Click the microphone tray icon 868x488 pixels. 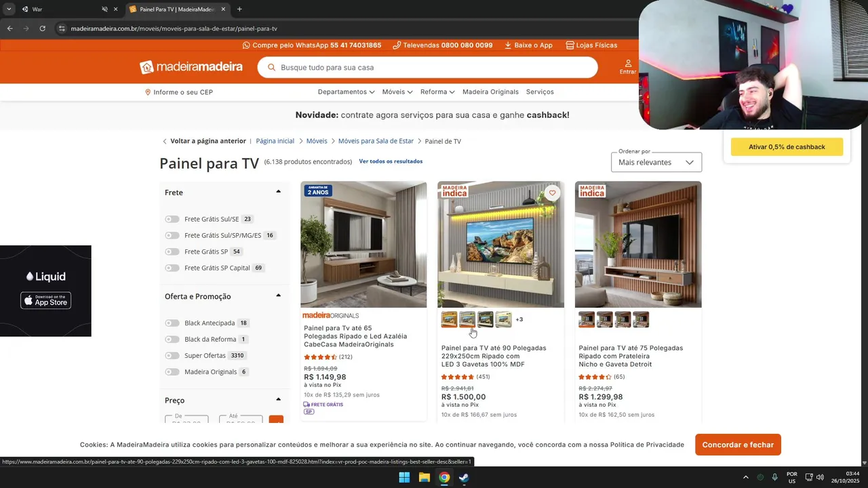[774, 477]
